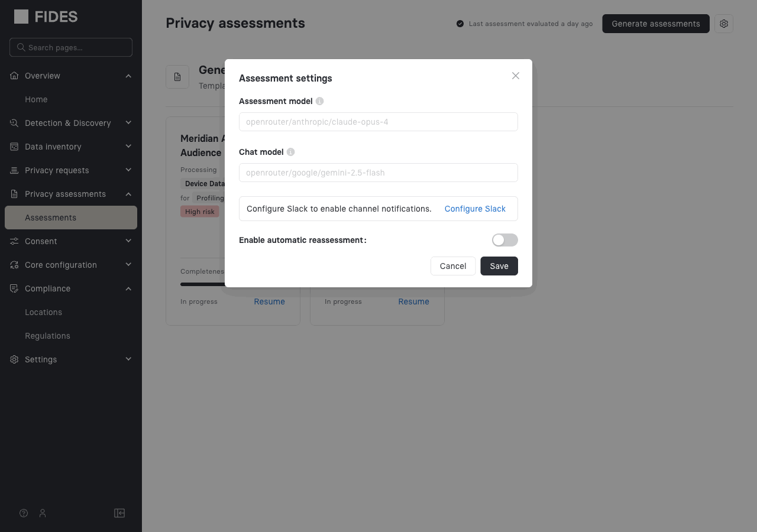Enable automatic reassessment toggle
Viewport: 757px width, 532px height.
pos(504,240)
